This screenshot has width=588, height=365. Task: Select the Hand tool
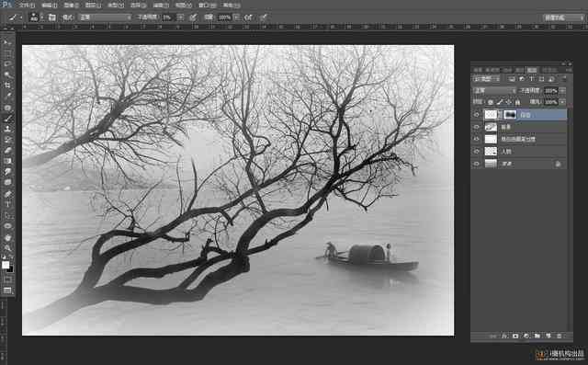coord(7,237)
